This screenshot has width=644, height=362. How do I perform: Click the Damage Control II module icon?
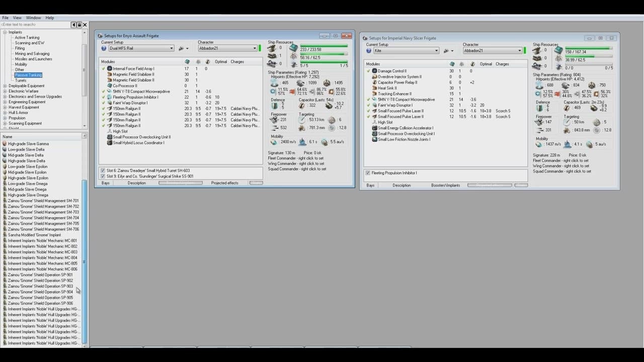tap(374, 71)
